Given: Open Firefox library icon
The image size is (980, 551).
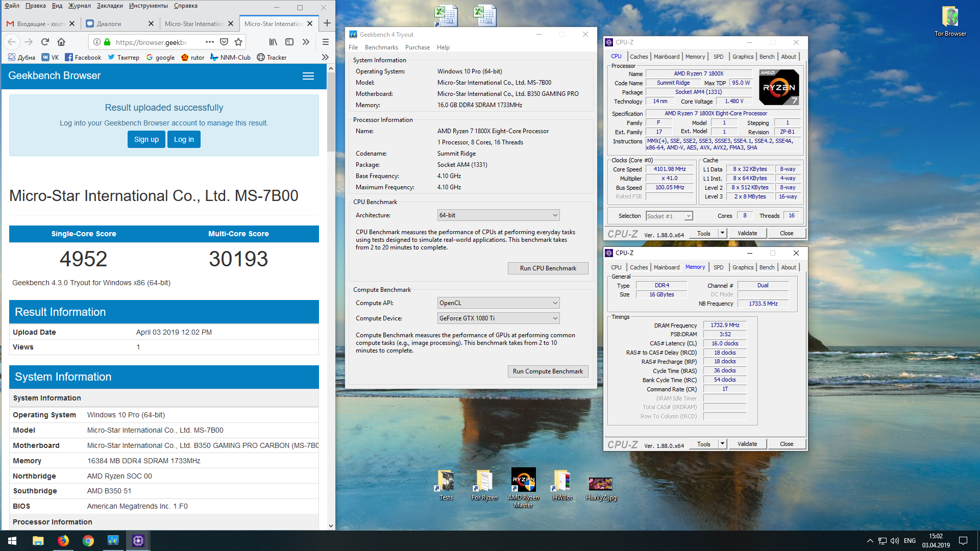Looking at the screenshot, I should (273, 42).
